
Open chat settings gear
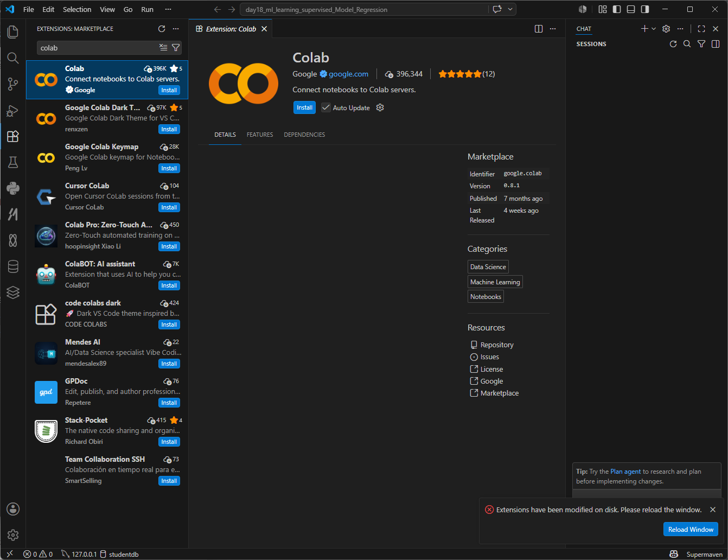pyautogui.click(x=666, y=29)
